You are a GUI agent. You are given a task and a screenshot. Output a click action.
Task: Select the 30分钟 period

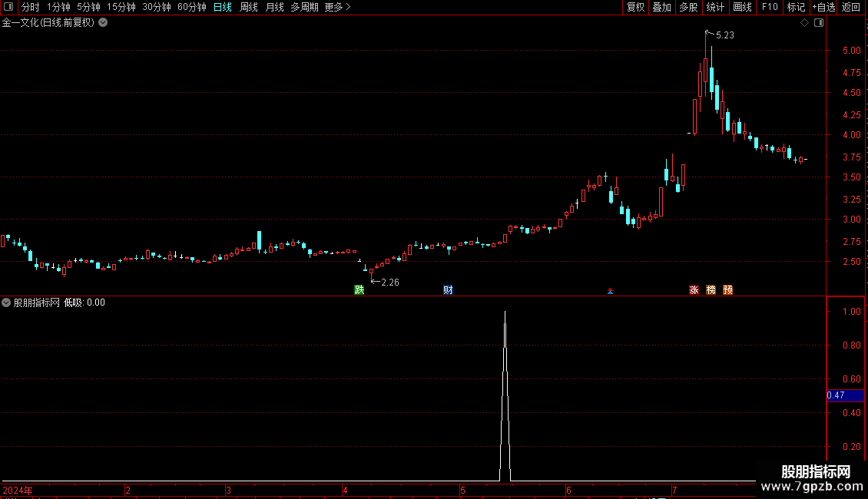pyautogui.click(x=156, y=7)
